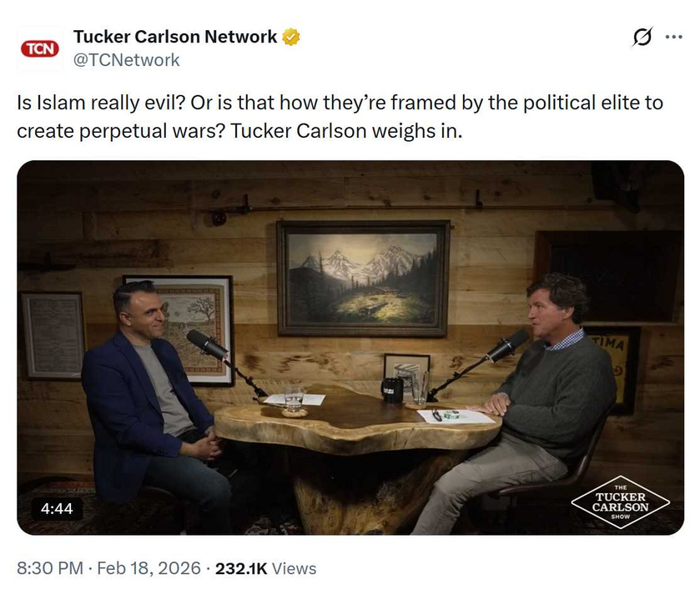Visit the @TCNetwork handle link

pyautogui.click(x=126, y=59)
